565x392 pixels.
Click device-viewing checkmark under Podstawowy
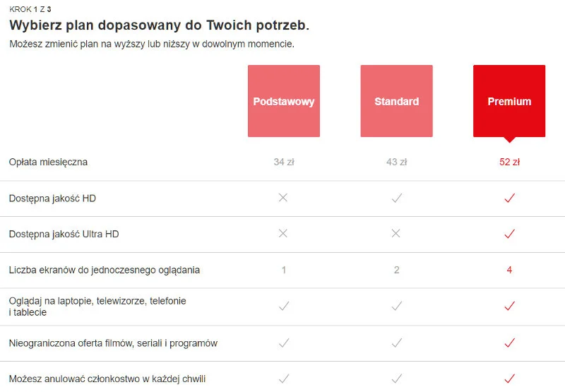click(x=284, y=306)
